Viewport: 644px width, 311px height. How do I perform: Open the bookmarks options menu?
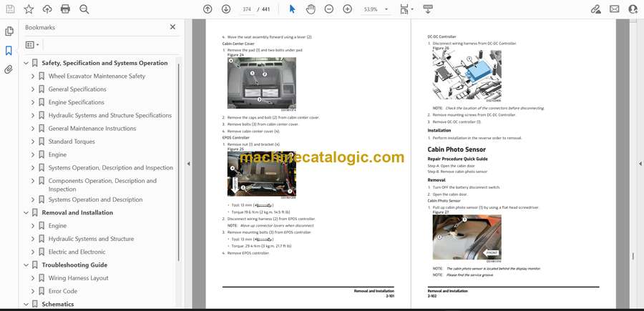click(33, 44)
